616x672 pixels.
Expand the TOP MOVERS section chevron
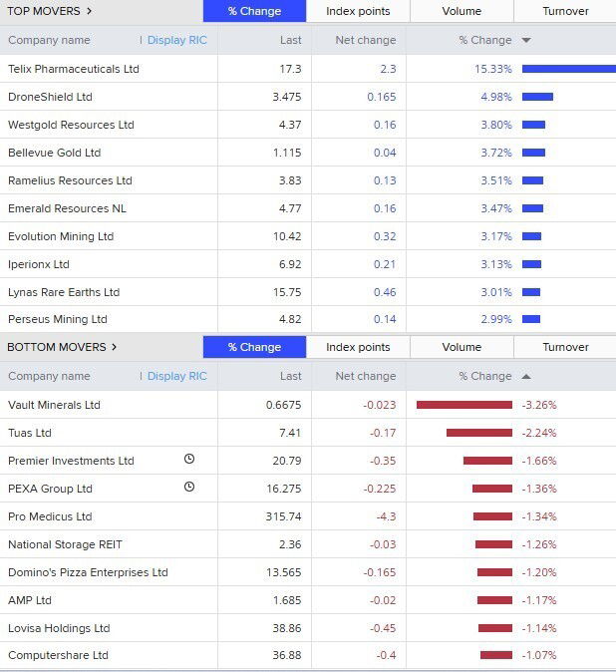point(89,11)
